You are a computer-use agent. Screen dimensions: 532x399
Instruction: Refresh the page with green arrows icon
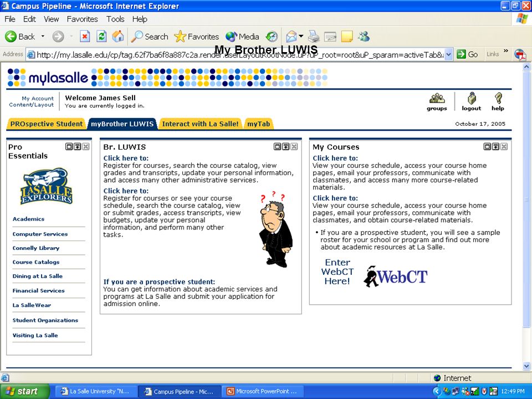point(101,37)
